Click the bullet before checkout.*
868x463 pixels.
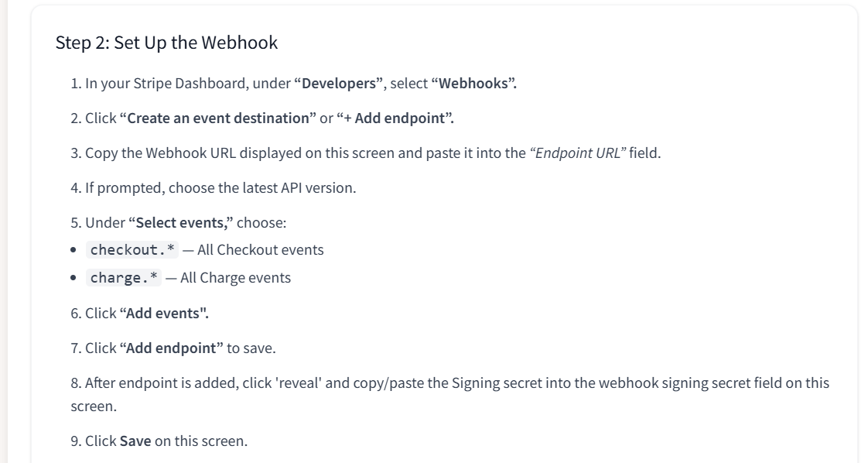pos(73,250)
